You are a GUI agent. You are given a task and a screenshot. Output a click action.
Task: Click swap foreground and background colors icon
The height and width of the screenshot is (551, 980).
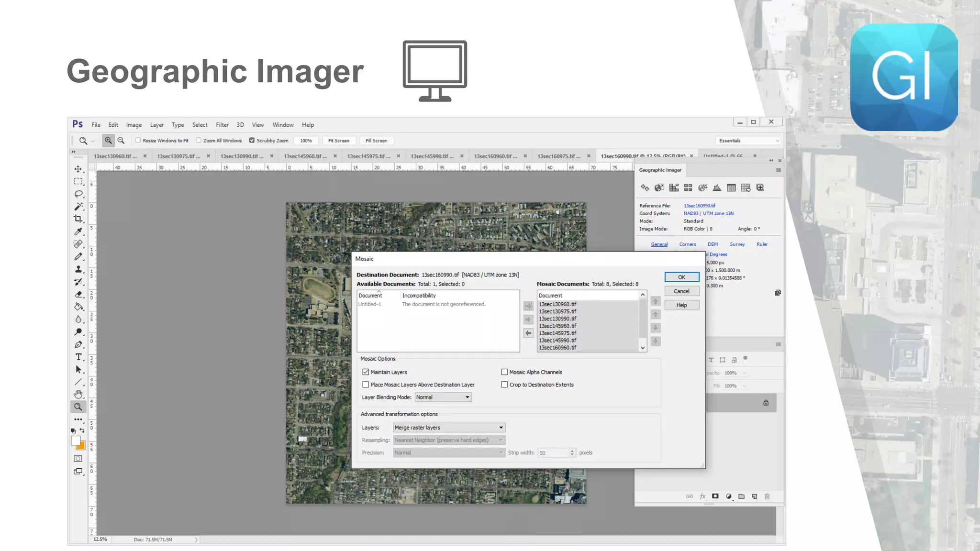(x=82, y=430)
